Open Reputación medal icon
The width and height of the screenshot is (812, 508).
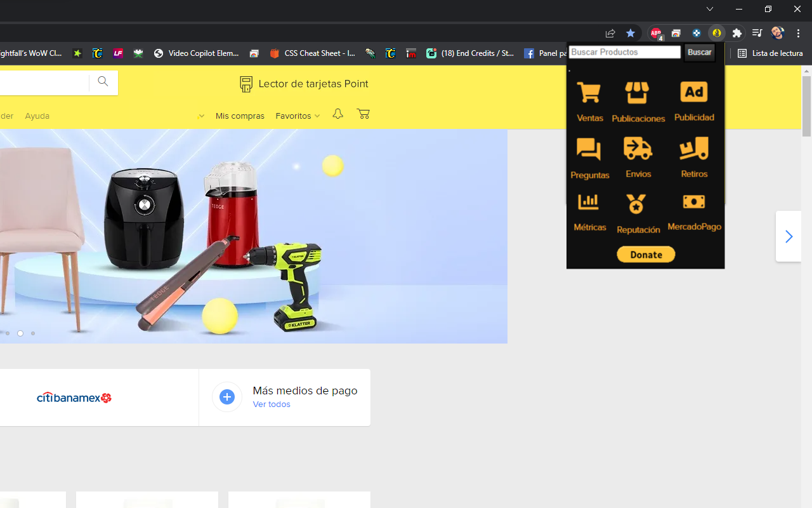tap(636, 204)
